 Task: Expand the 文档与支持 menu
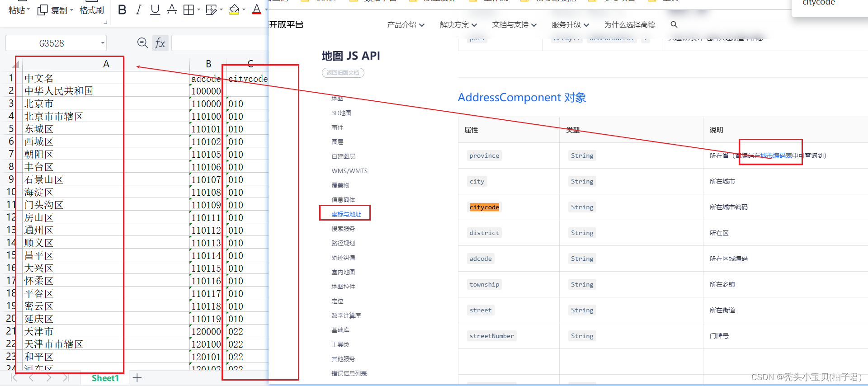(514, 25)
